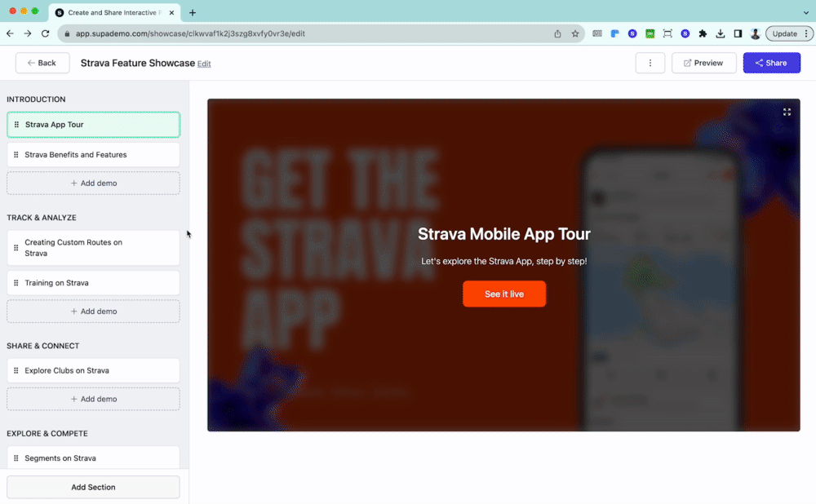Image resolution: width=816 pixels, height=504 pixels.
Task: Click the share page icon in address bar
Action: pos(557,33)
